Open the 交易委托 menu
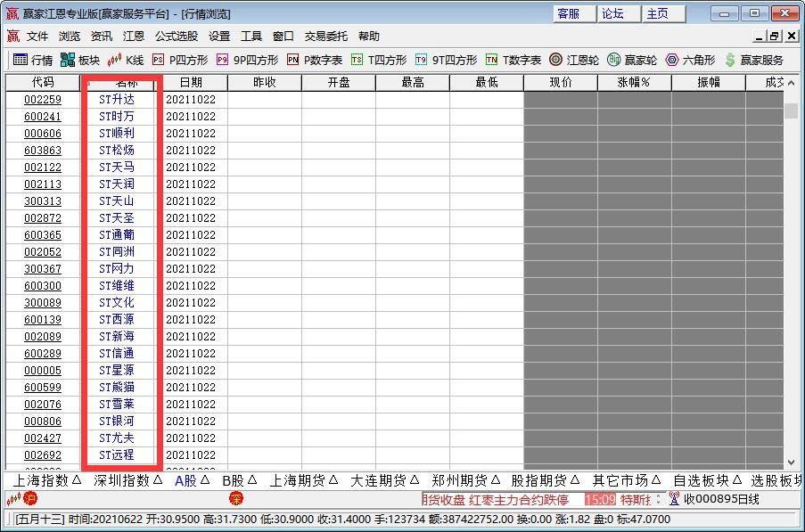The height and width of the screenshot is (532, 805). 326,36
